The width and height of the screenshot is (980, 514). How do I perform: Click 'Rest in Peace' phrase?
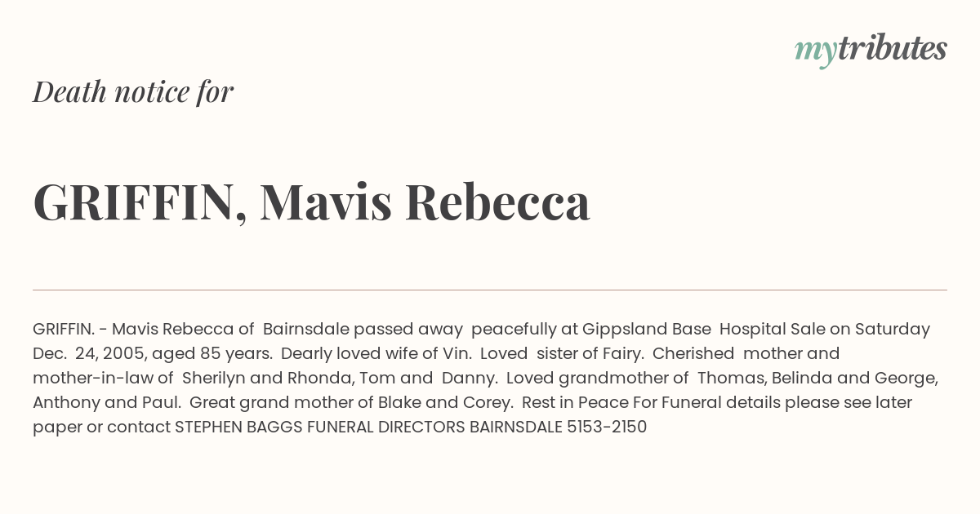(575, 402)
